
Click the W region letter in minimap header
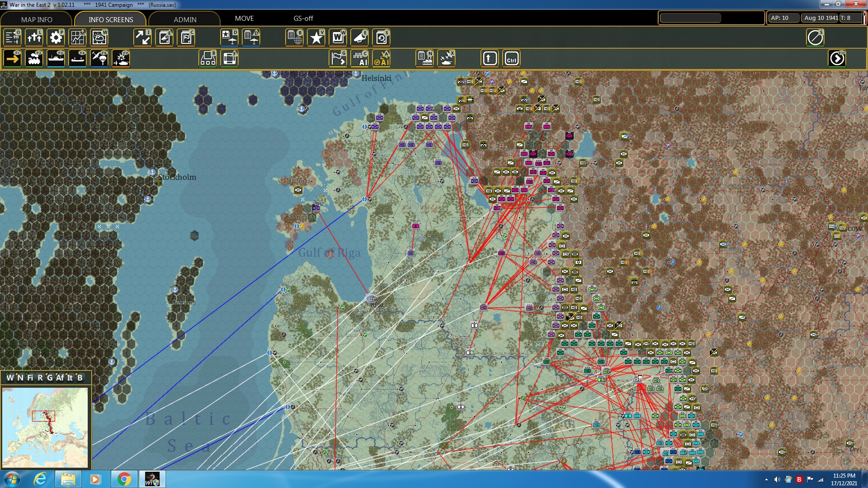(x=10, y=378)
